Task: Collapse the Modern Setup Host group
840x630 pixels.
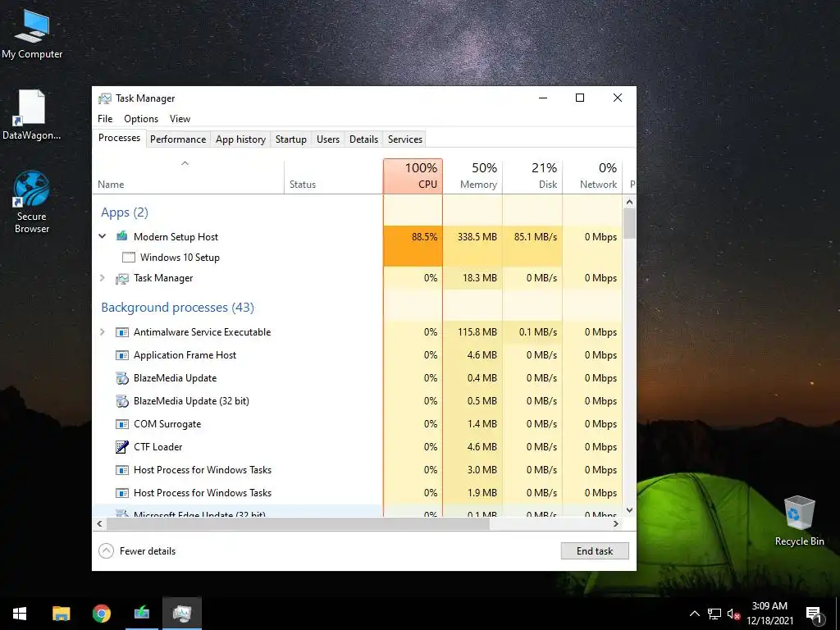Action: pyautogui.click(x=103, y=236)
